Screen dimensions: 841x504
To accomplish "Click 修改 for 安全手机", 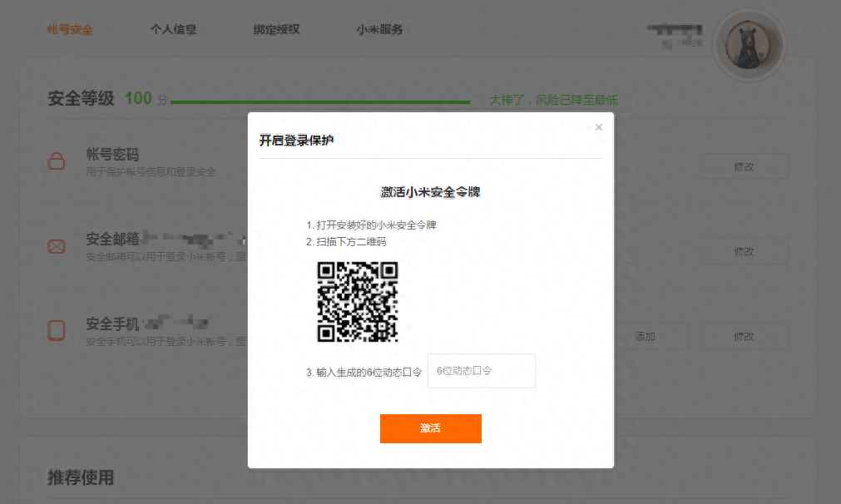I will (744, 336).
